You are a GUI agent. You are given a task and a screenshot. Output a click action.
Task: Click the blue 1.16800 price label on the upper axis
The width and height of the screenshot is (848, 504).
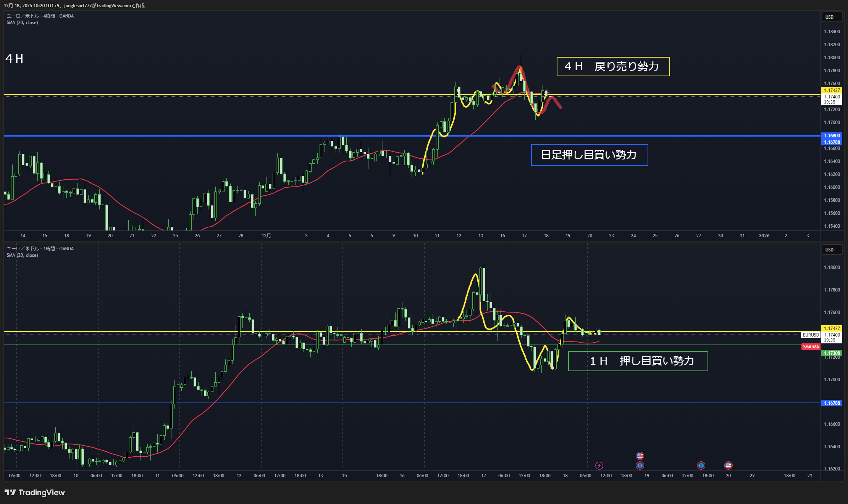pos(831,136)
